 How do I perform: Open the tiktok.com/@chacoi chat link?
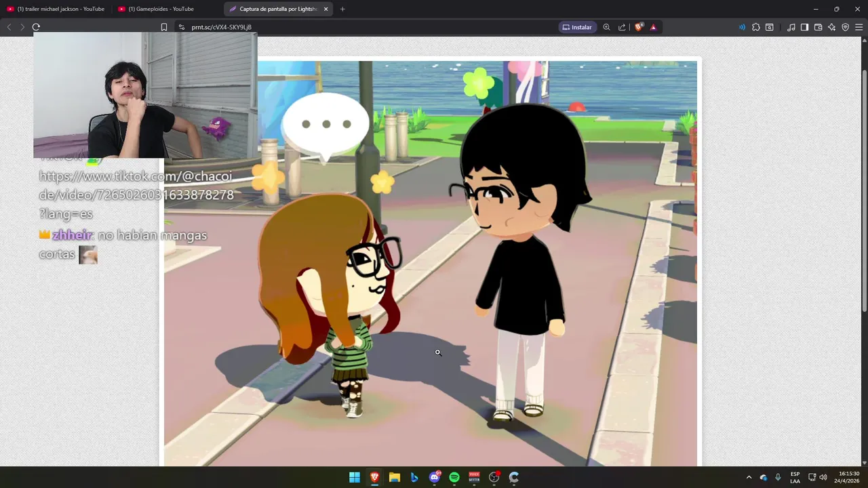pyautogui.click(x=136, y=195)
